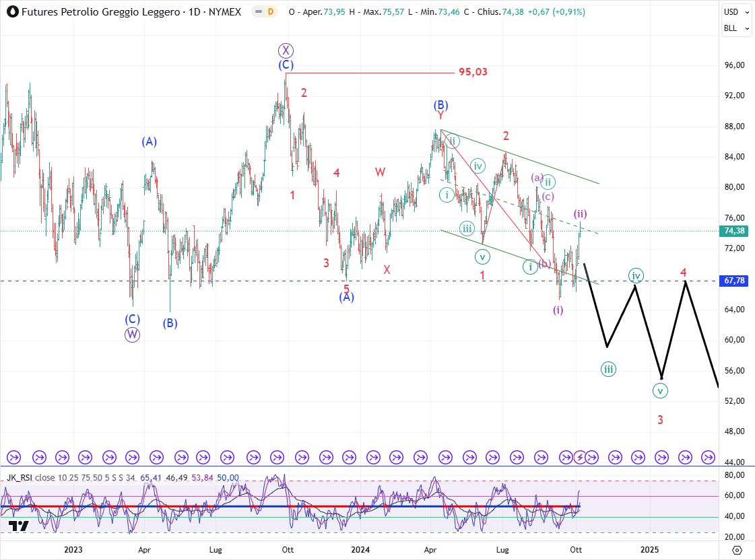This screenshot has height=560, width=755.
Task: Click the 96,00 price scale label
Action: point(734,65)
